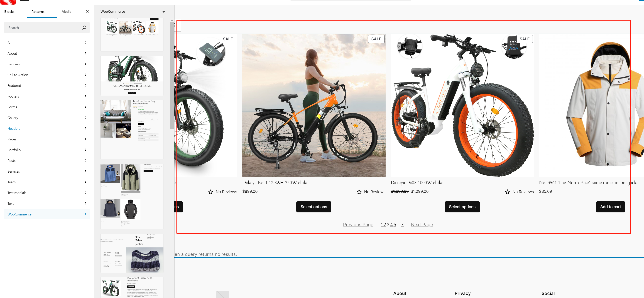The image size is (644, 298).
Task: Open the pattern filter options icon
Action: 163,11
